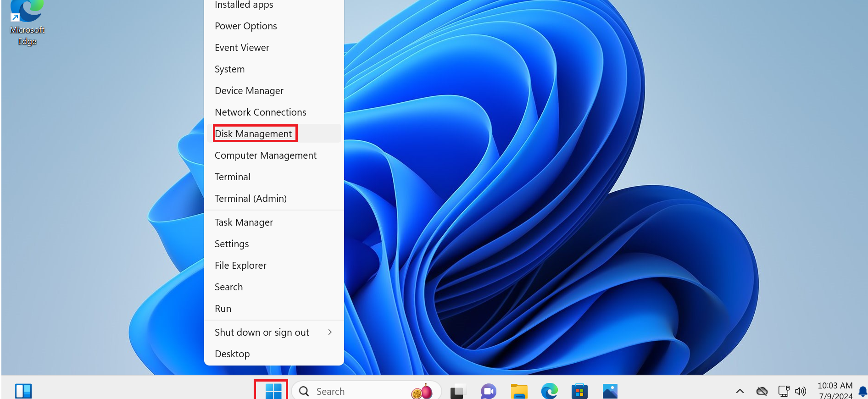Select File Explorer in the context menu

click(274, 265)
